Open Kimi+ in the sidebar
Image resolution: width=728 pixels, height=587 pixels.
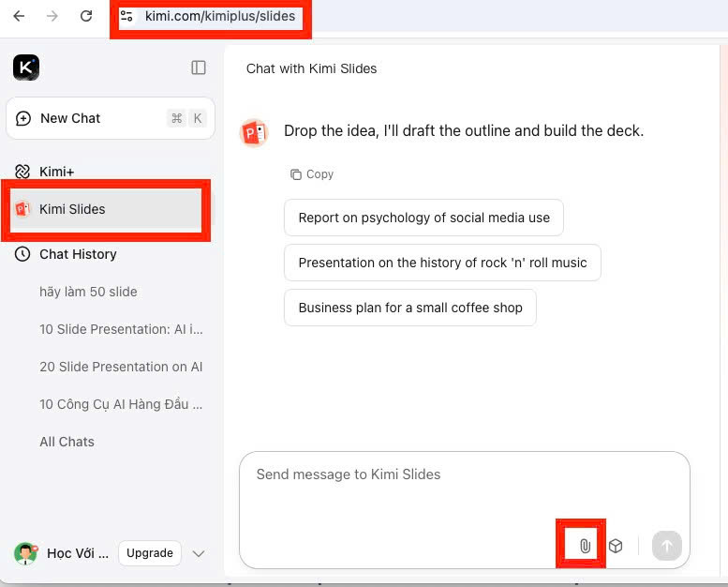point(56,172)
